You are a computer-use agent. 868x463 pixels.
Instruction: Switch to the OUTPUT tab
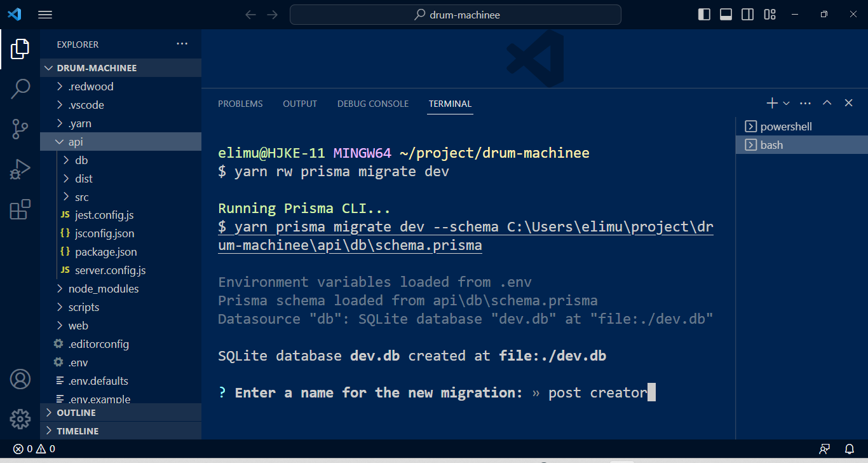[x=300, y=104]
